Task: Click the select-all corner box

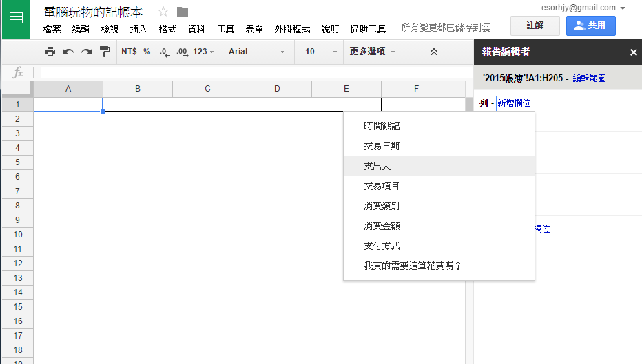Action: point(17,88)
